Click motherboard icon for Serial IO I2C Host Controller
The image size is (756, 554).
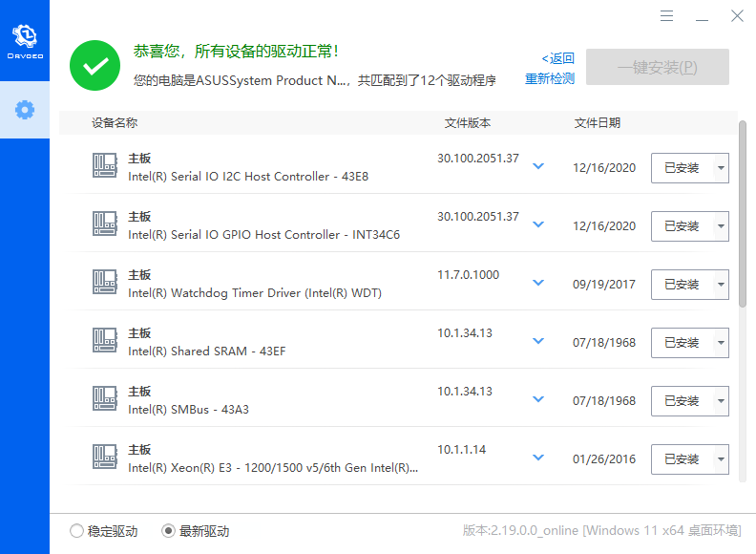[x=104, y=166]
